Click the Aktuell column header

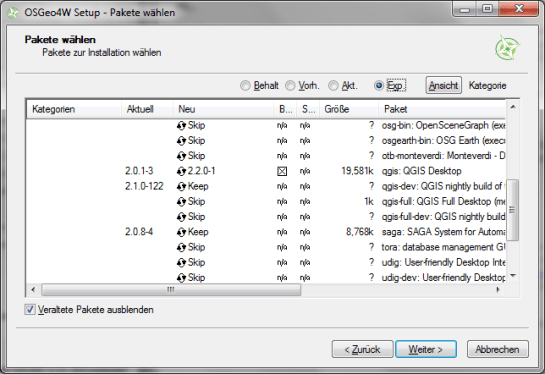coord(147,109)
